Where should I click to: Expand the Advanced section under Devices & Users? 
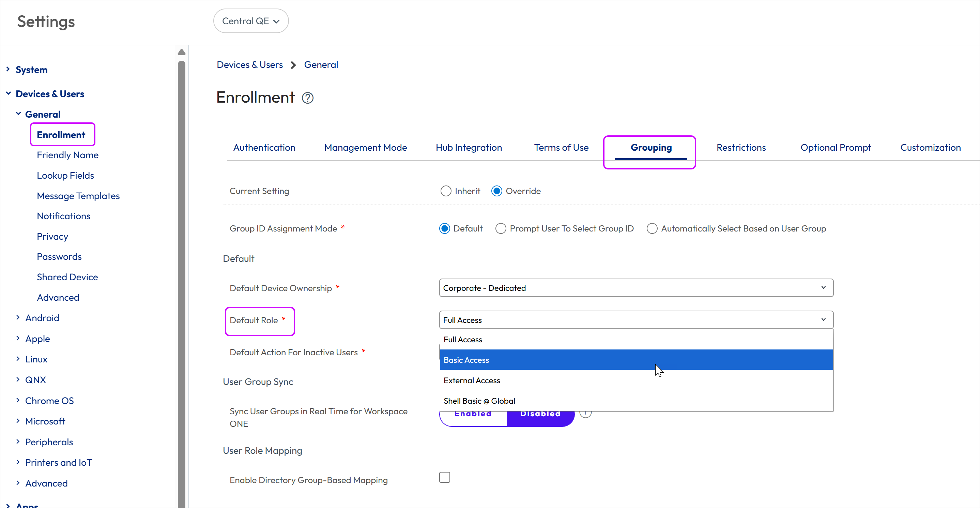[x=18, y=483]
